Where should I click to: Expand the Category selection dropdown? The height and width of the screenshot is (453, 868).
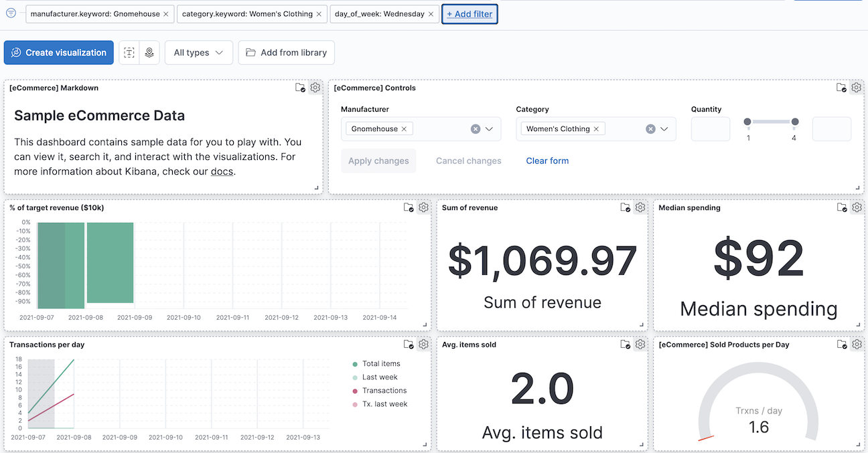[664, 128]
